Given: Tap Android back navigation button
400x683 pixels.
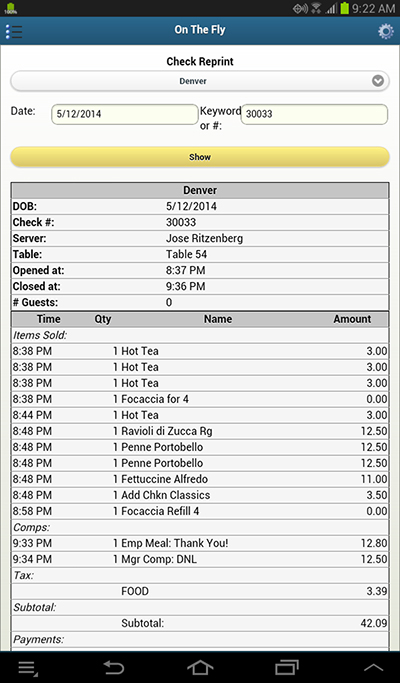Looking at the screenshot, I should point(114,667).
